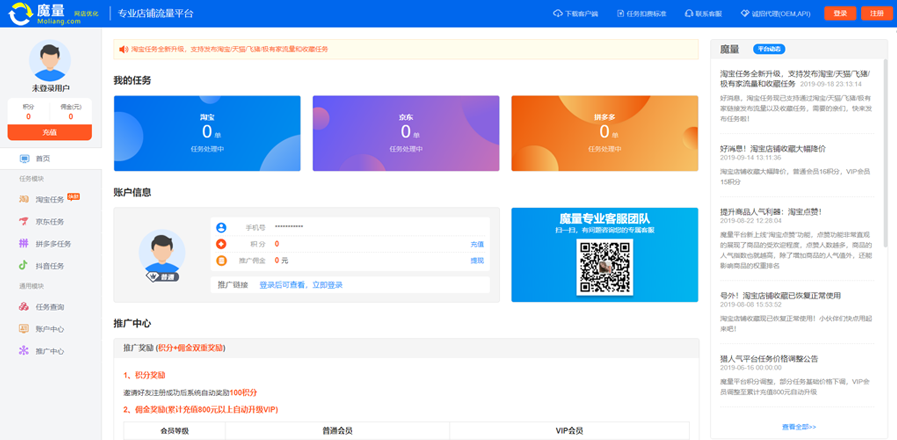Screen dimensions: 897x440
Task: Click the 京东任务 icon in sidebar
Action: tap(24, 221)
